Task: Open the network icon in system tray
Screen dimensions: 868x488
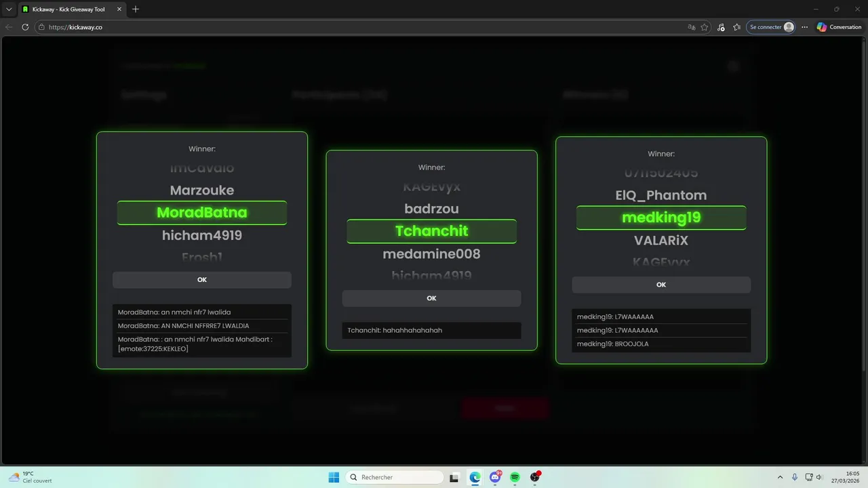Action: point(809,477)
